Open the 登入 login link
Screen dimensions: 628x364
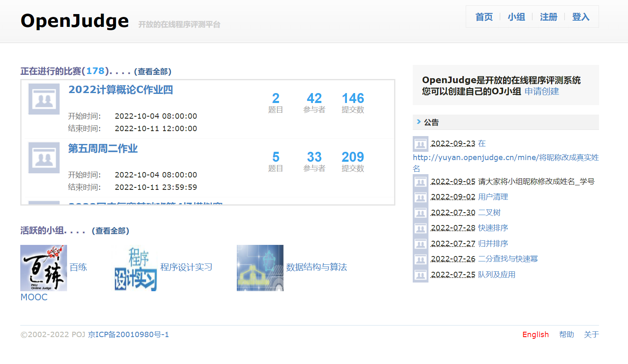point(581,17)
